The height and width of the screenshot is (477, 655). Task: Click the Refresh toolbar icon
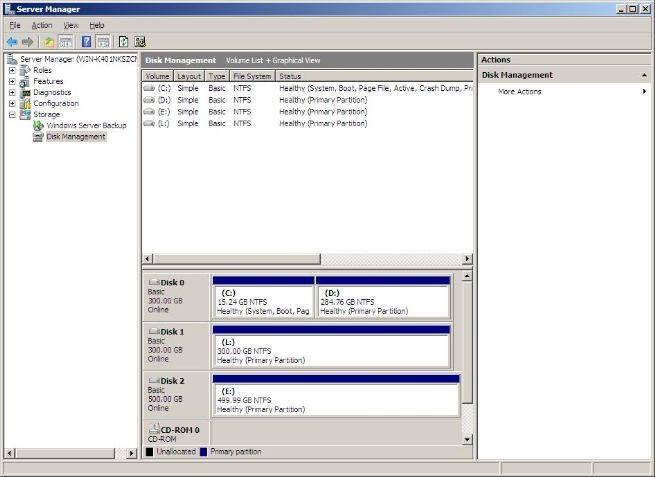pyautogui.click(x=123, y=42)
